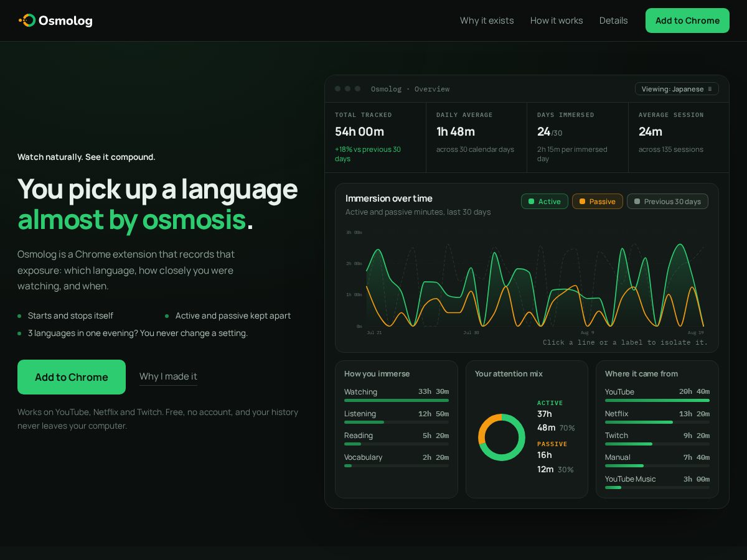Click the Twitch source row label

tap(616, 436)
